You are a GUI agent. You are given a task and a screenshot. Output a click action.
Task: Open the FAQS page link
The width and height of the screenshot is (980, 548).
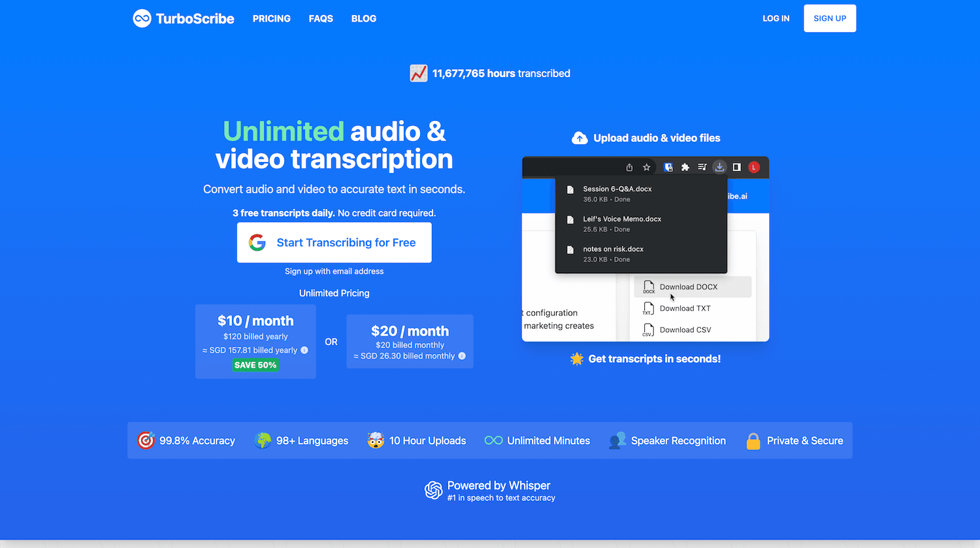(x=321, y=18)
